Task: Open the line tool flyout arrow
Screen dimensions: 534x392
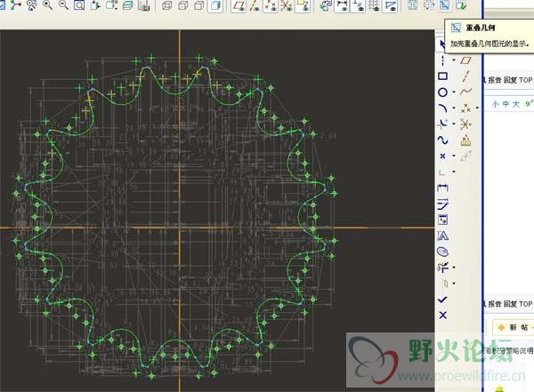Action: coord(454,60)
